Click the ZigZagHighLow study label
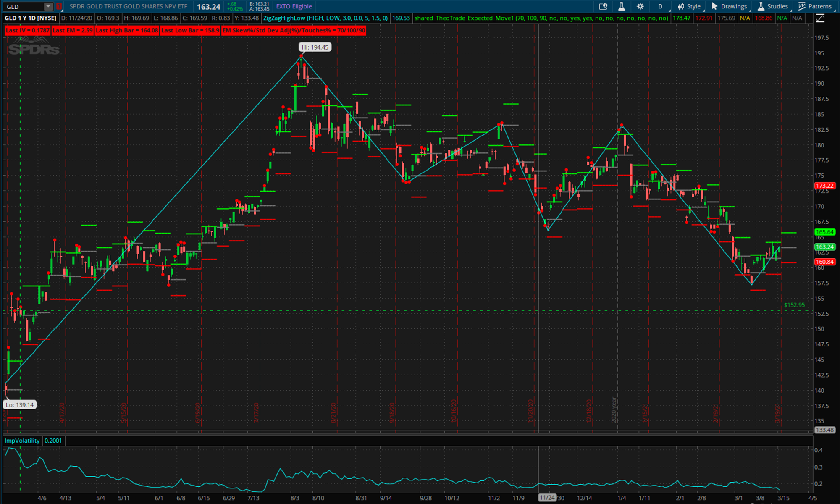Image resolution: width=840 pixels, height=504 pixels. tap(325, 18)
